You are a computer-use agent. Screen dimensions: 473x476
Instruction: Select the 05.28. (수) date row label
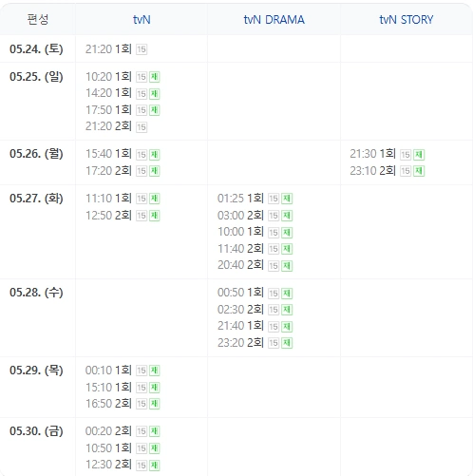[36, 292]
